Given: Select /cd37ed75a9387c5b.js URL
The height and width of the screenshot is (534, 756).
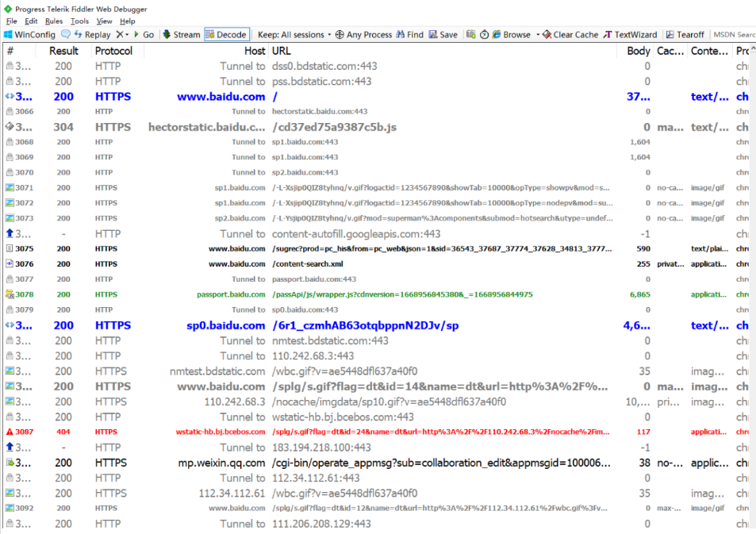Looking at the screenshot, I should tap(334, 127).
